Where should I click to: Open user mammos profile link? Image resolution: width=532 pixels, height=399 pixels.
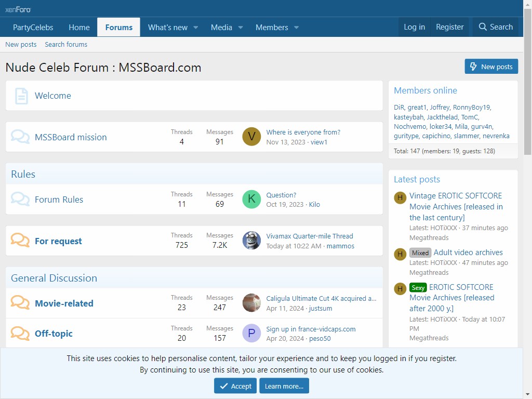[x=340, y=246]
